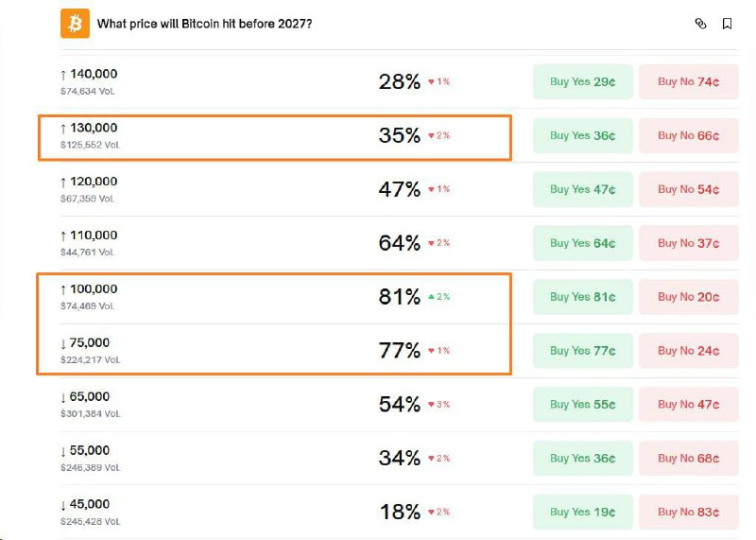This screenshot has width=756, height=540.
Task: Click Buy Yes 29¢ for 140,000
Action: point(582,82)
